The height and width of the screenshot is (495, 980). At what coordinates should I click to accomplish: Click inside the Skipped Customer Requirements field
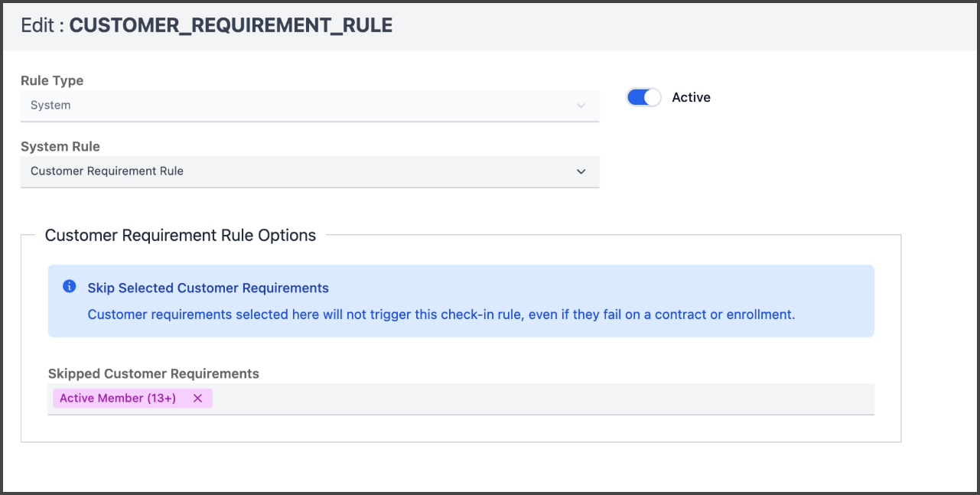coord(536,399)
